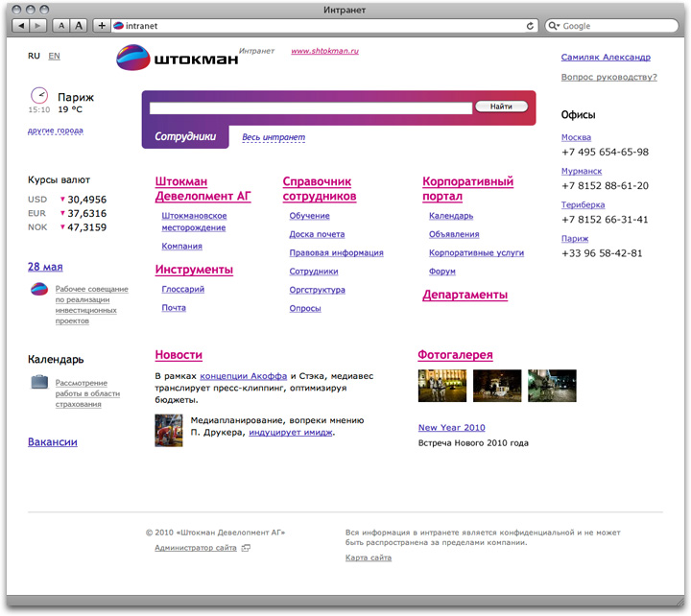Viewport: 691px width, 616px height.
Task: Open the Вакансии link
Action: click(x=53, y=442)
